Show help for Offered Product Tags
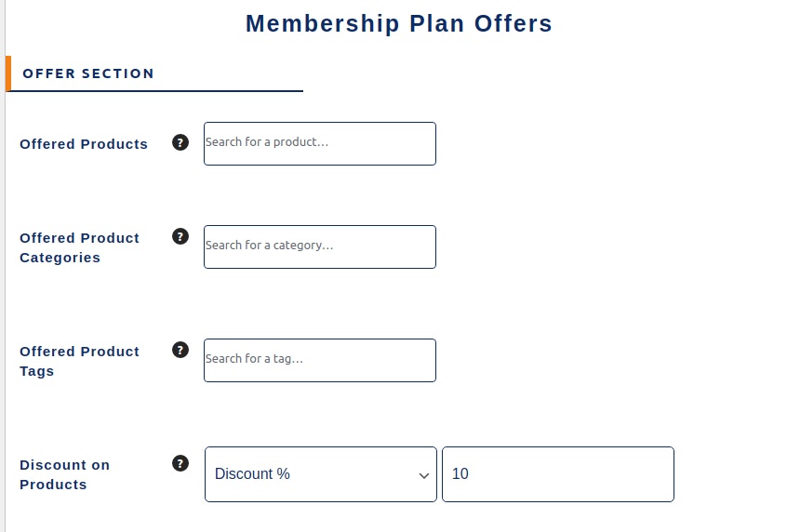This screenshot has width=787, height=532. coord(180,350)
